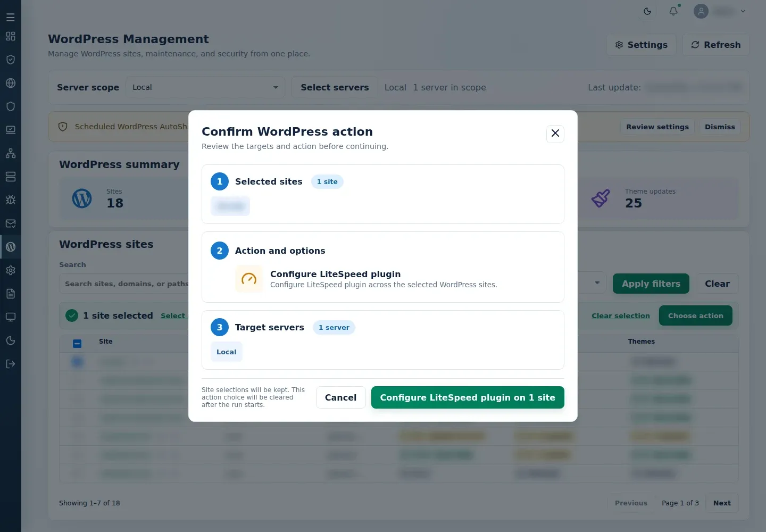Screen dimensions: 766x532
Task: Toggle the select-all checkbox in the Site header
Action: point(77,344)
